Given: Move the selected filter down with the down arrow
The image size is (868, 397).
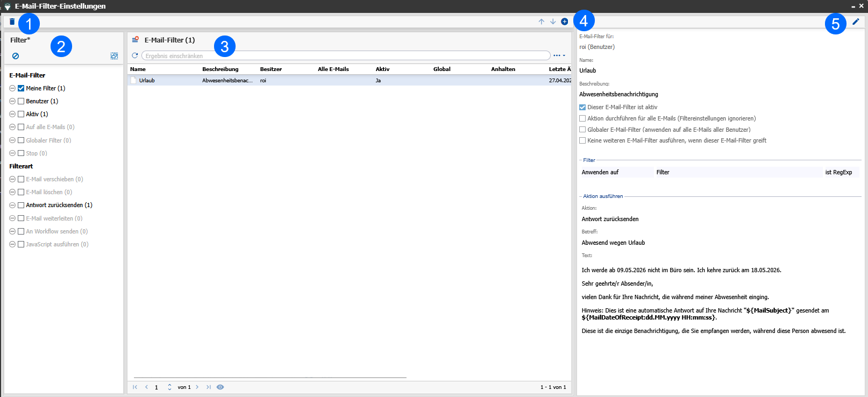Looking at the screenshot, I should pyautogui.click(x=553, y=22).
